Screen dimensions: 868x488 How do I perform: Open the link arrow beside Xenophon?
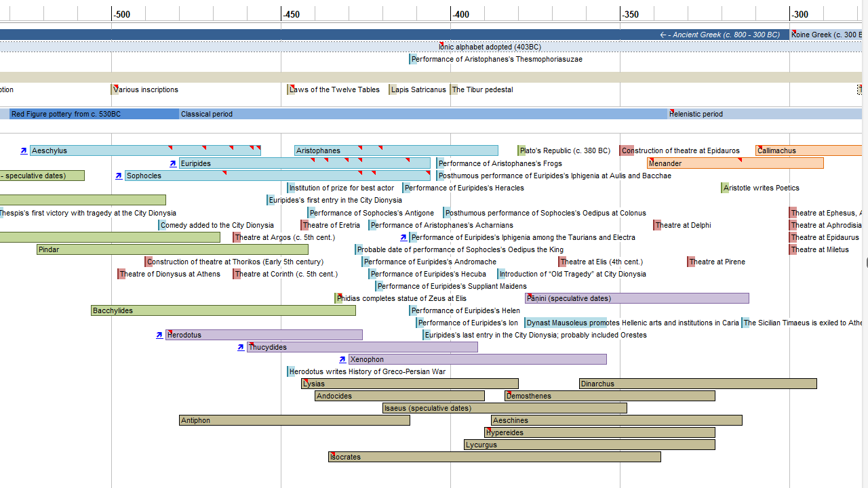[x=342, y=359]
